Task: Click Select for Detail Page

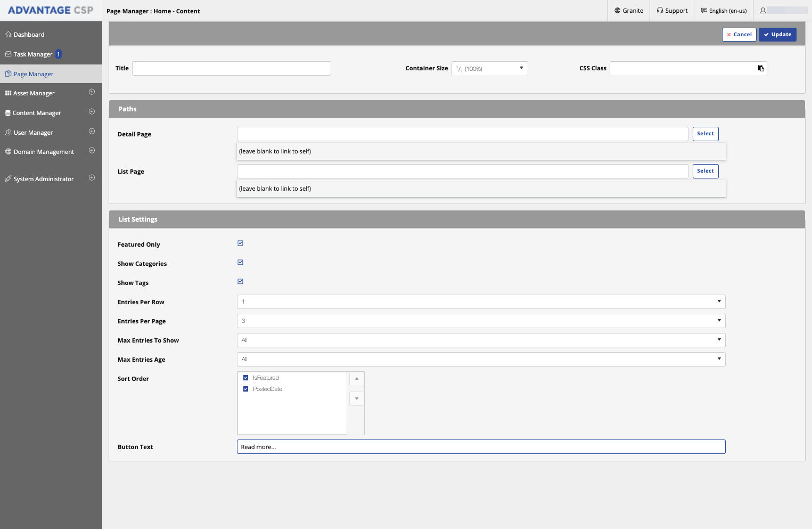Action: 706,134
